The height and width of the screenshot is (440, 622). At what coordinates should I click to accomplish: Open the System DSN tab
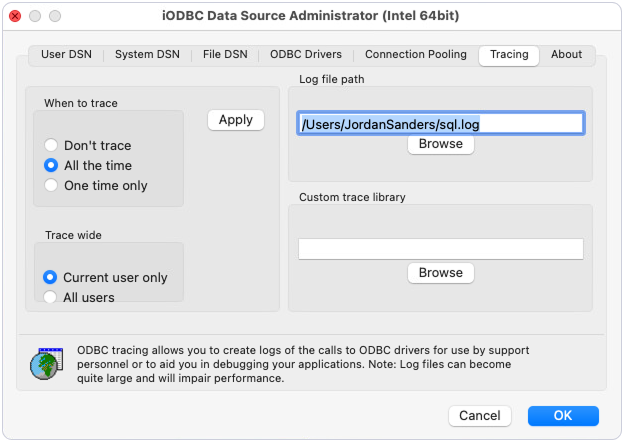coord(147,54)
